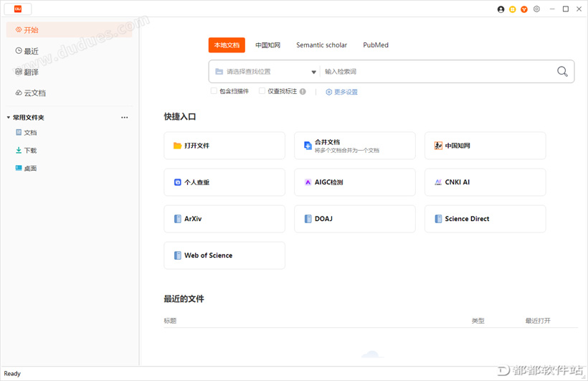Image resolution: width=588 pixels, height=381 pixels.
Task: Click the info icon next to 仅查找标注
Action: coord(303,91)
